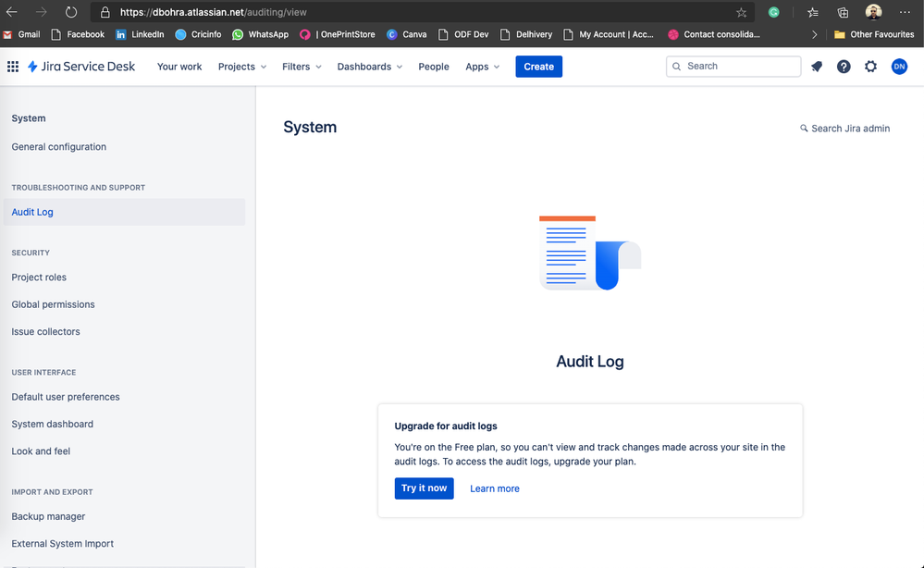Open the Delhivery bookmark

tap(526, 34)
